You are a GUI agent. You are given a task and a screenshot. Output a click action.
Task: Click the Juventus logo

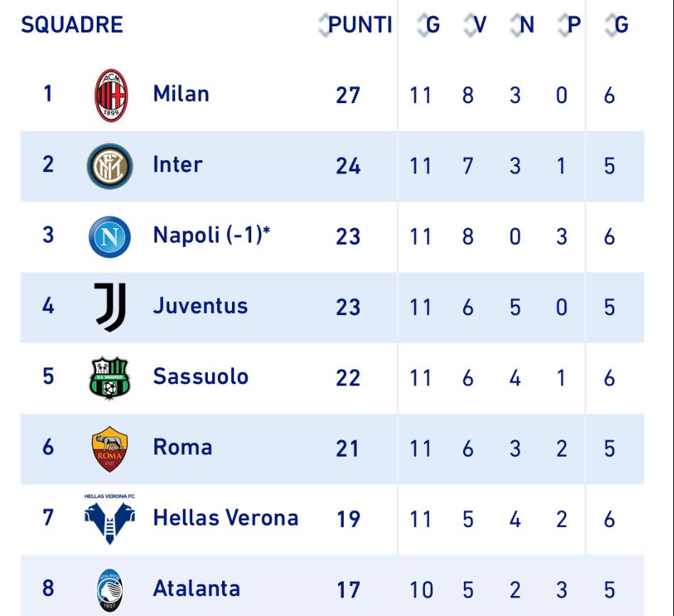pyautogui.click(x=110, y=307)
